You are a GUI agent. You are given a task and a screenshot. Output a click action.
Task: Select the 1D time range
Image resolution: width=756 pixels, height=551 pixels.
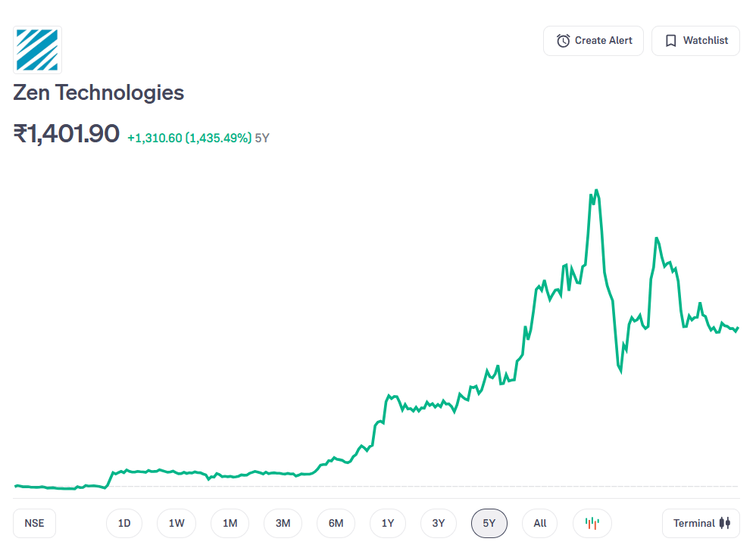click(x=124, y=523)
